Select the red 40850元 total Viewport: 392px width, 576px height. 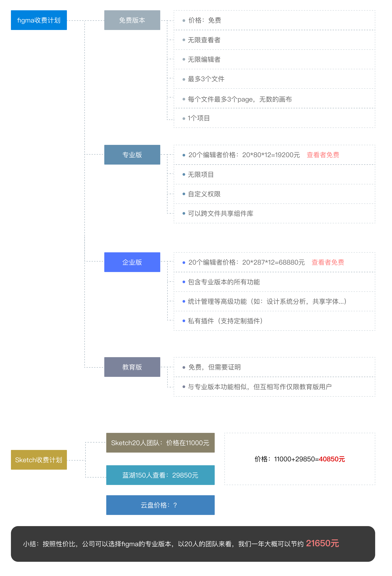tap(332, 459)
